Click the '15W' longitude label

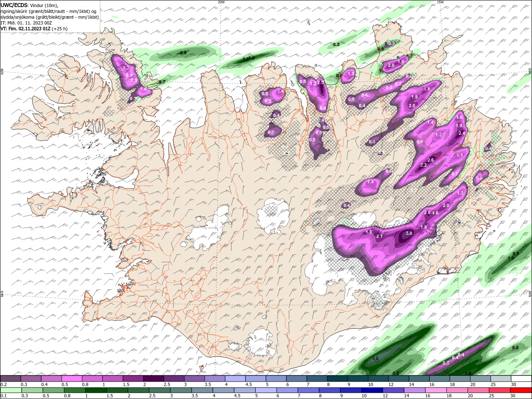(440, 2)
